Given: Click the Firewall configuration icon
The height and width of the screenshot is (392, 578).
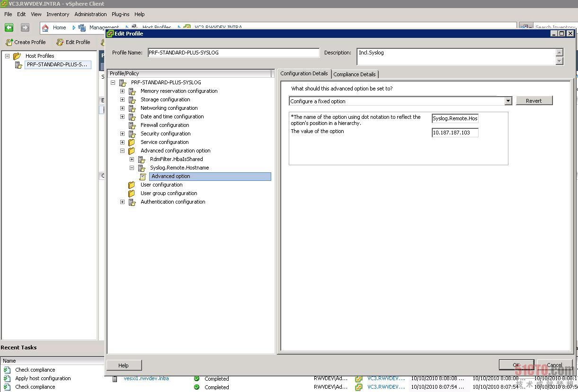Looking at the screenshot, I should [132, 125].
